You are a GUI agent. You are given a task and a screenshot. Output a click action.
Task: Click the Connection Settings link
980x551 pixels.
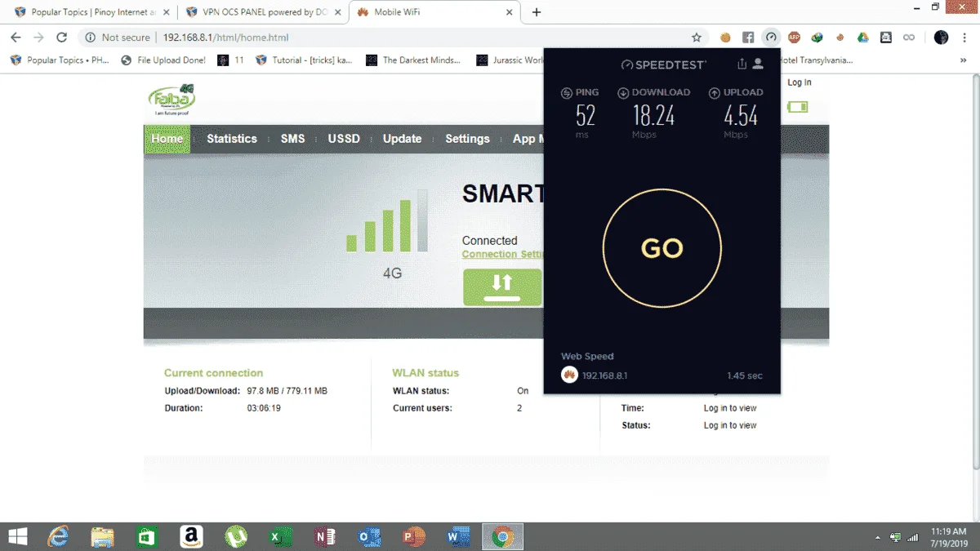[x=503, y=254]
